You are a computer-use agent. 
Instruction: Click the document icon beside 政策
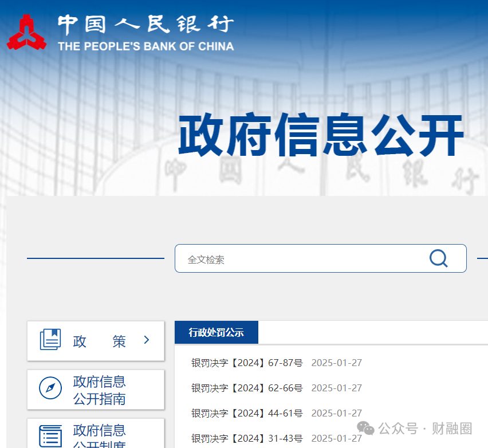pyautogui.click(x=50, y=339)
